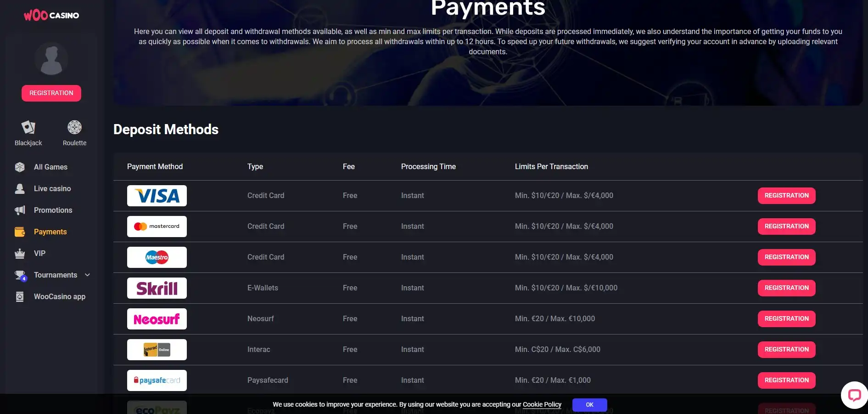Open the Cookie Policy link

point(542,405)
